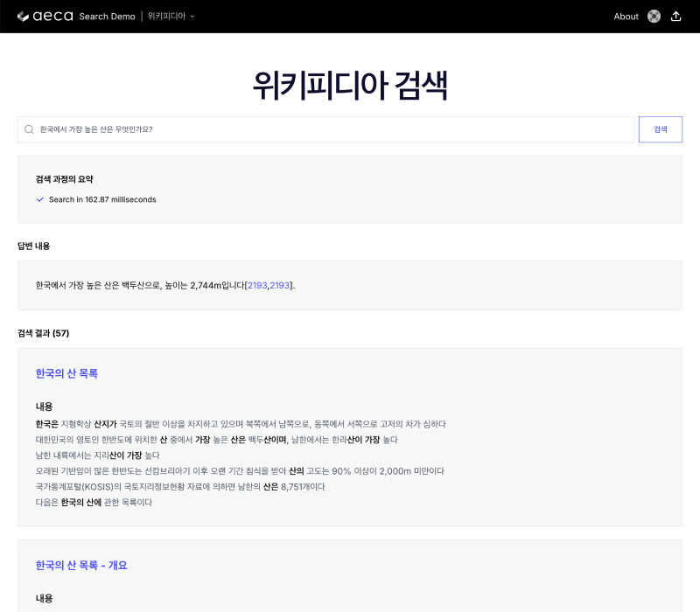Viewport: 700px width, 612px height.
Task: Open the 위키피디아 collection dropdown
Action: tap(171, 16)
